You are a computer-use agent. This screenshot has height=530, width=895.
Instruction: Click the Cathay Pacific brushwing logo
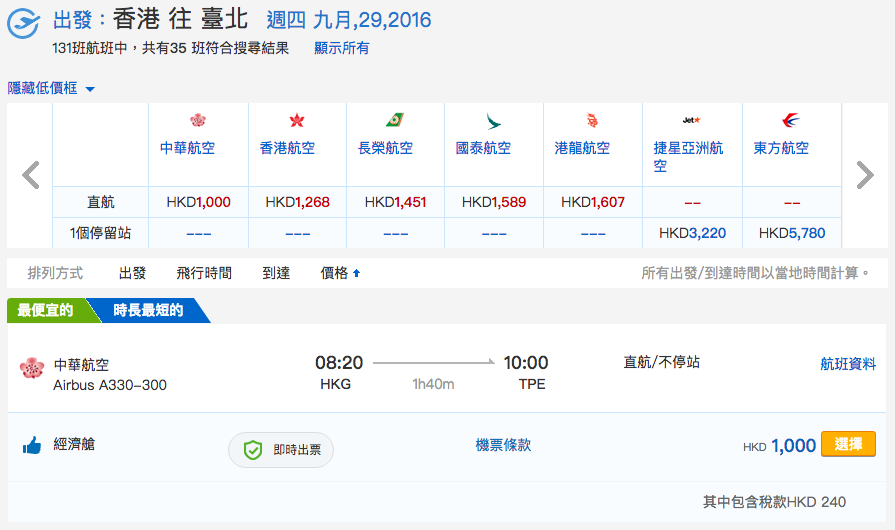coord(493,121)
